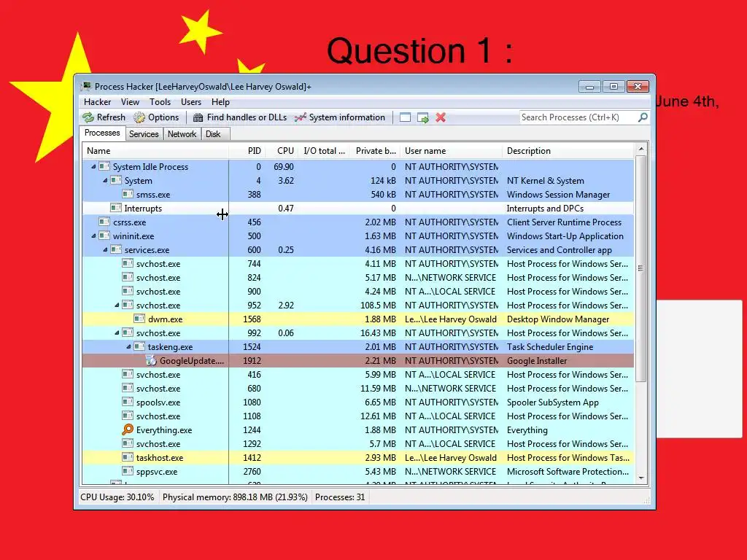
Task: Open the Options toolbar button
Action: [x=156, y=117]
